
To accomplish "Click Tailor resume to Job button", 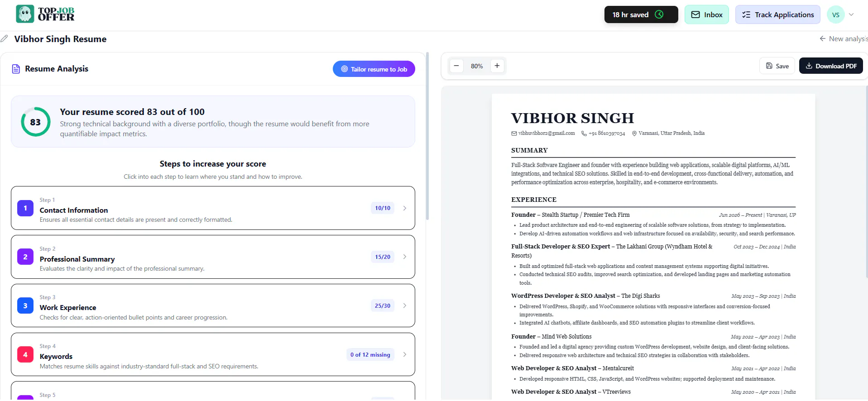I will click(374, 69).
